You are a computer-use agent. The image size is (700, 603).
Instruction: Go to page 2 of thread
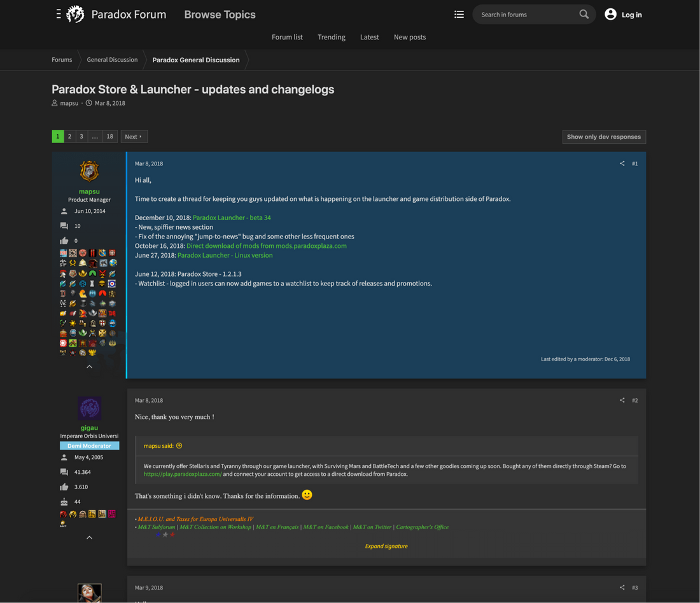(70, 136)
